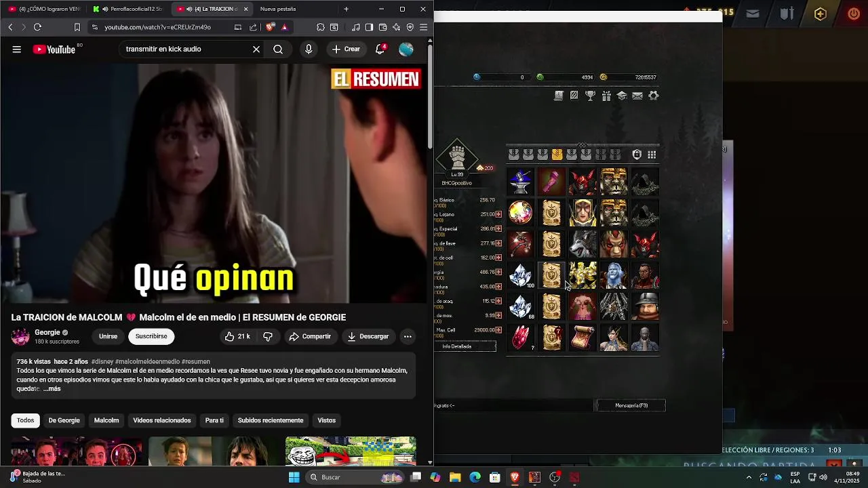Select the Videos relacionados filter chip
Screen dimensions: 868x488
[162, 420]
